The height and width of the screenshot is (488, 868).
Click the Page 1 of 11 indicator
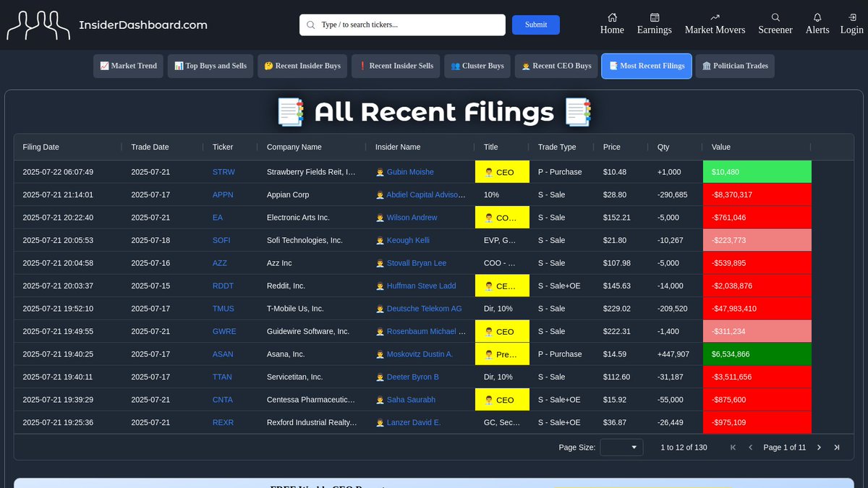[785, 448]
